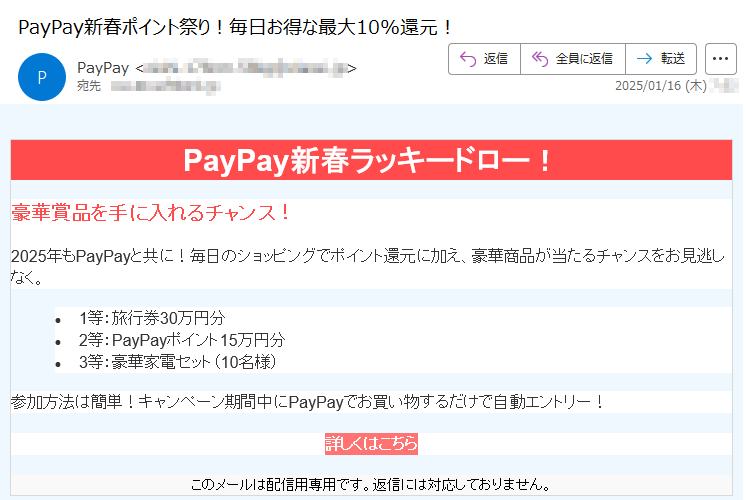
Task: Click Reply All (全員に返信) button
Action: tap(572, 59)
